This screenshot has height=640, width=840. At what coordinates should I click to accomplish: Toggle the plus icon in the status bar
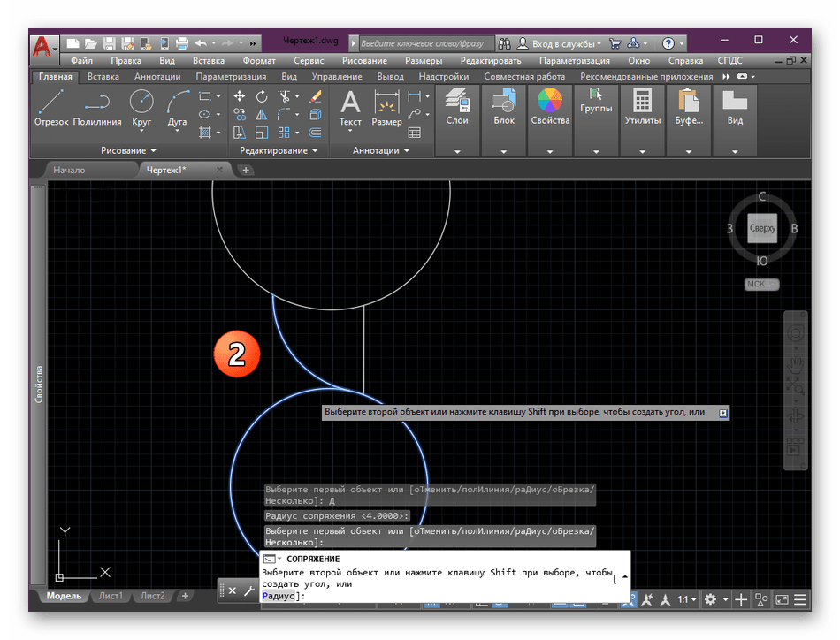pos(741,600)
